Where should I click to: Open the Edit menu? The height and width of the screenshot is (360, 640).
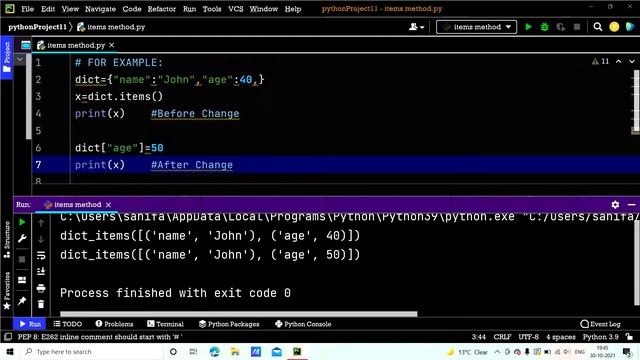click(x=48, y=9)
